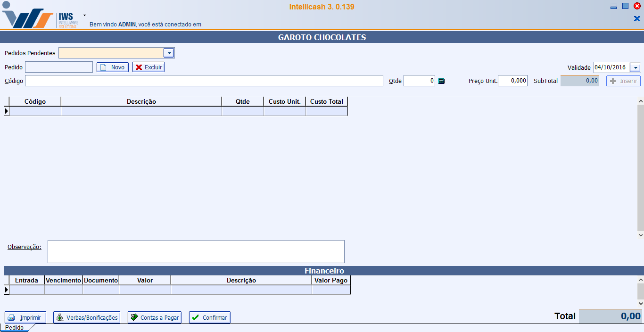The width and height of the screenshot is (644, 332).
Task: Click the Descrição header in the items grid
Action: coord(141,101)
